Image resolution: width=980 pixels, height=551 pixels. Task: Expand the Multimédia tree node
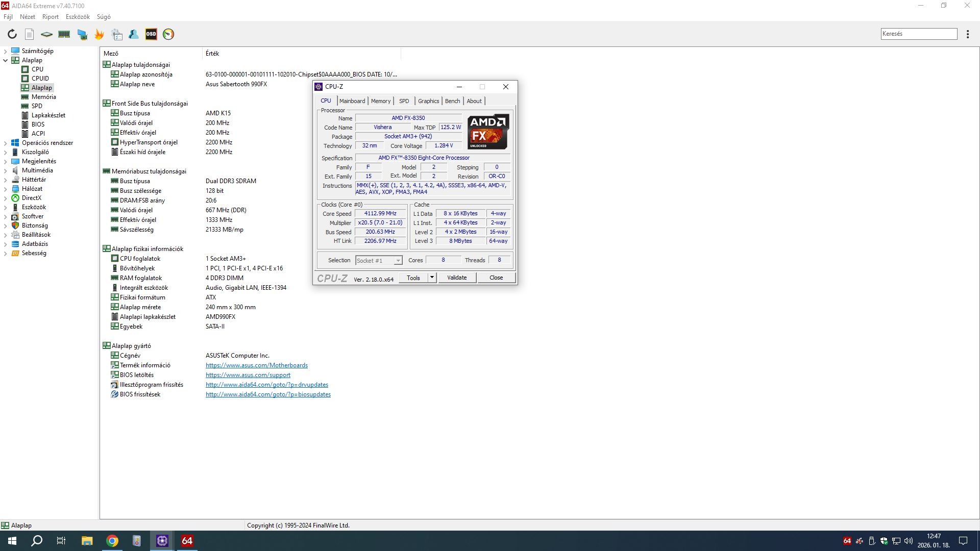[6, 170]
